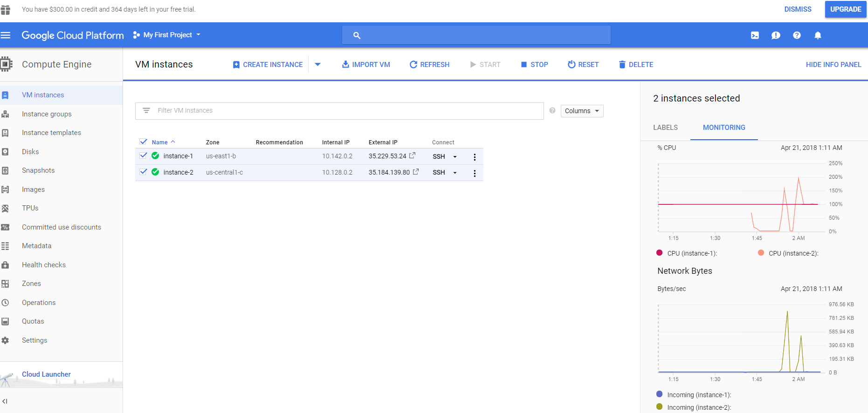The height and width of the screenshot is (413, 868).
Task: Uncheck the instance-2 row checkbox
Action: [x=143, y=172]
